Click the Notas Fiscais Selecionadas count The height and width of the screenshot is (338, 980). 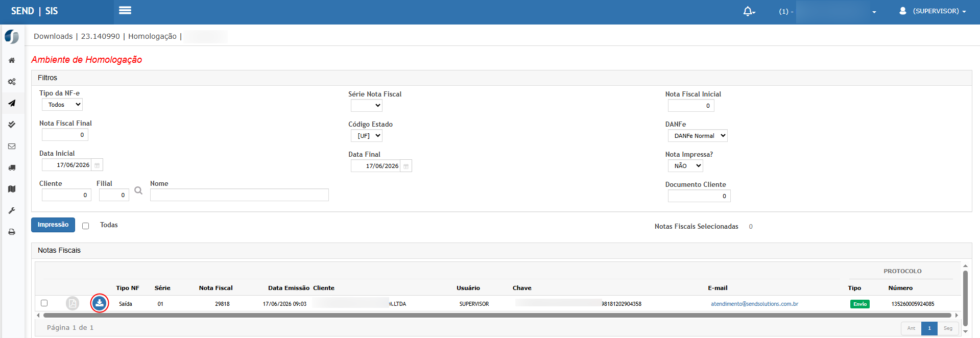pos(751,227)
